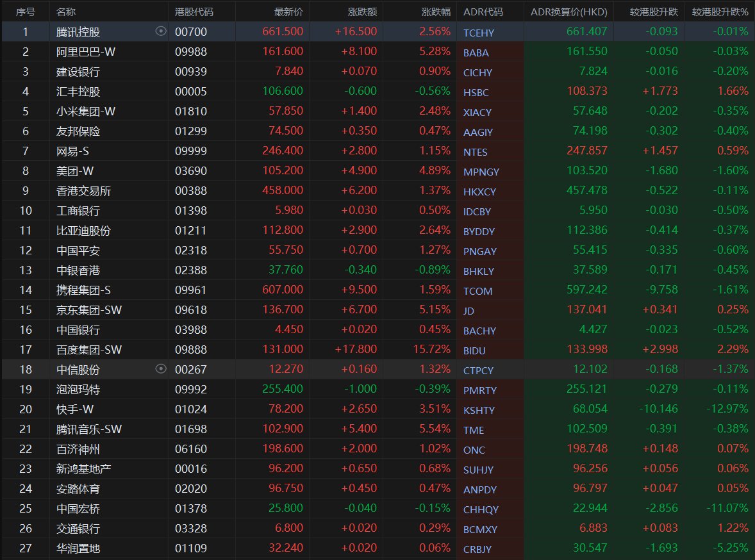Sort by the 较港股升跌% column header
The width and height of the screenshot is (755, 560).
pos(720,12)
